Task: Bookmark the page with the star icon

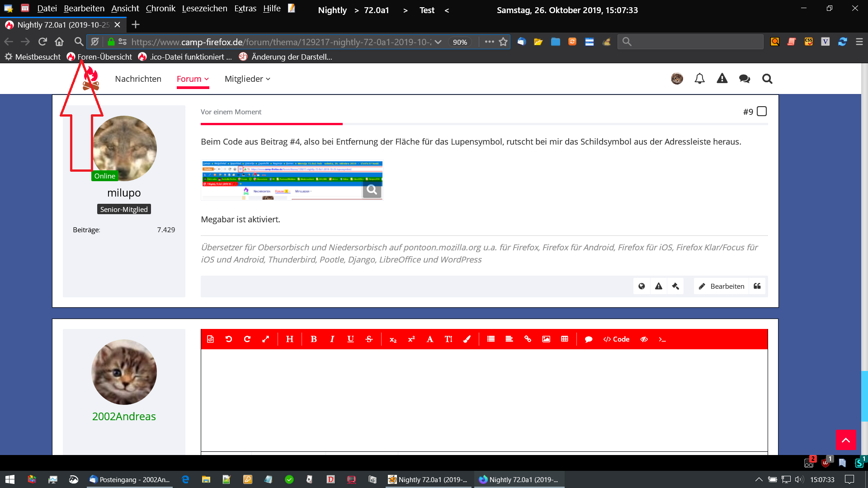Action: click(503, 42)
